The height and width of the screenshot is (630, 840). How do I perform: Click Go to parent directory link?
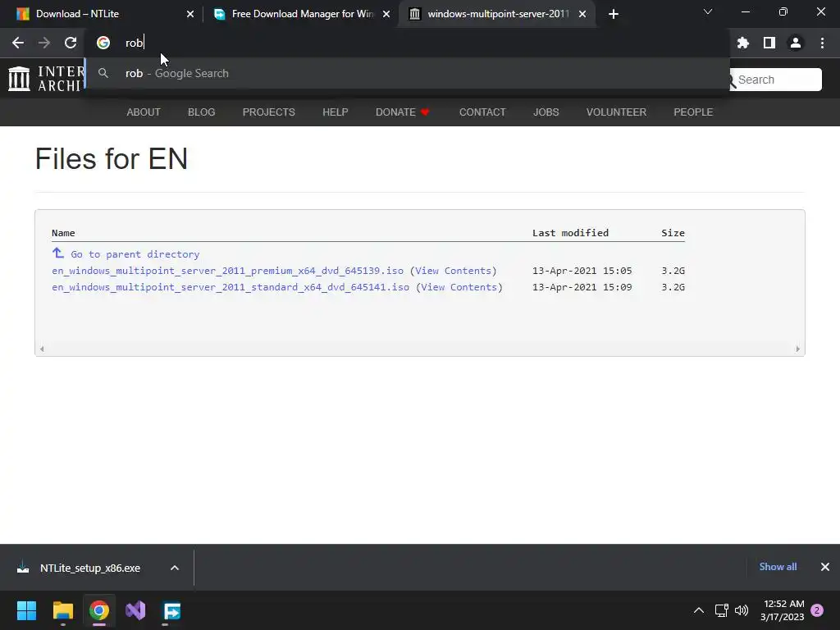click(135, 254)
